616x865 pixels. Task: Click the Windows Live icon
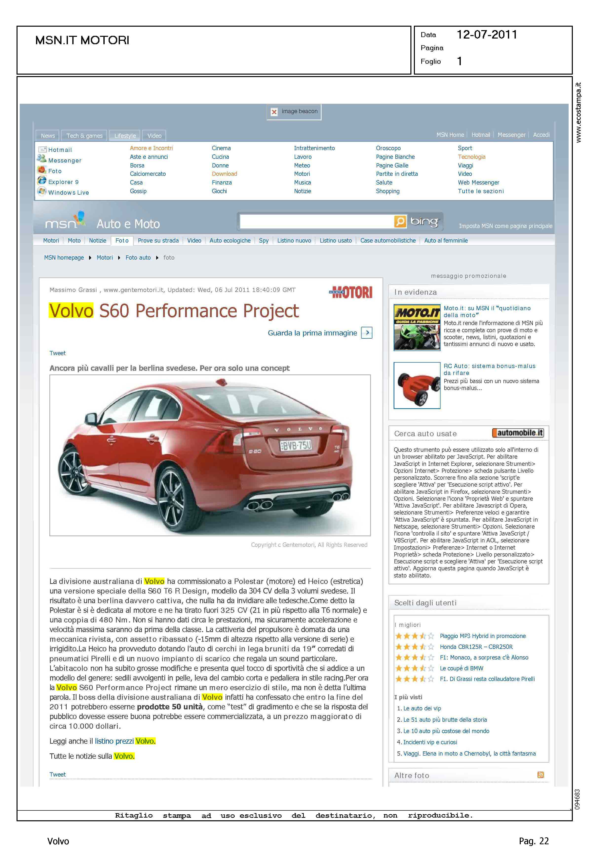coord(42,191)
